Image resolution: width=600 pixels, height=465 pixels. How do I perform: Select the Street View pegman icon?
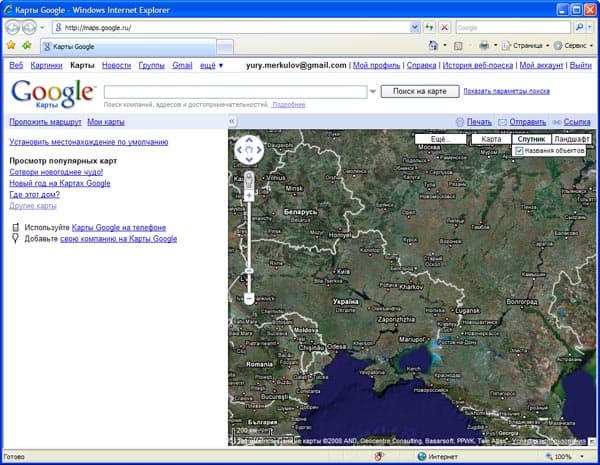click(249, 180)
